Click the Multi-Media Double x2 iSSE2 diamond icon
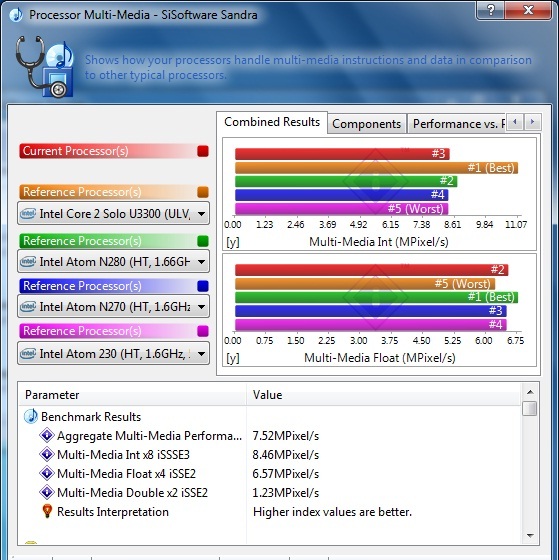The height and width of the screenshot is (560, 559). tap(47, 492)
